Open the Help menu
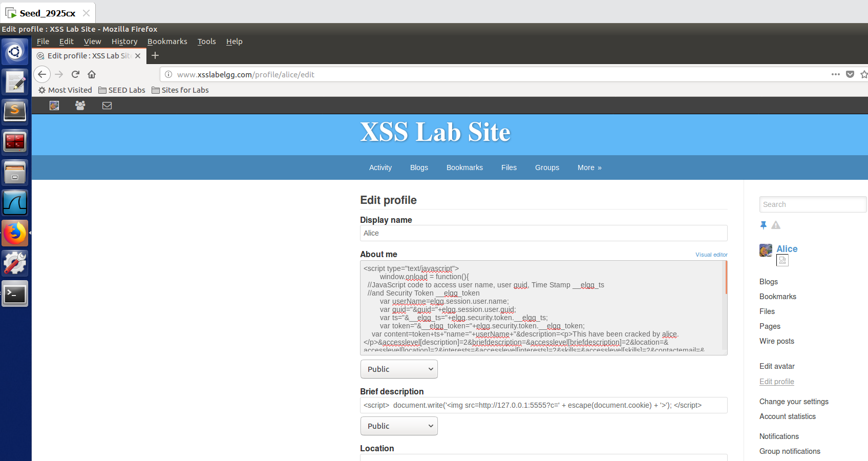Screen dimensions: 868x461 tap(235, 41)
